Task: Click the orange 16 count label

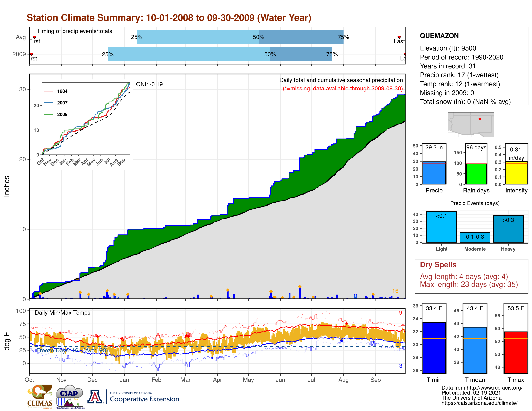Action: click(x=395, y=291)
